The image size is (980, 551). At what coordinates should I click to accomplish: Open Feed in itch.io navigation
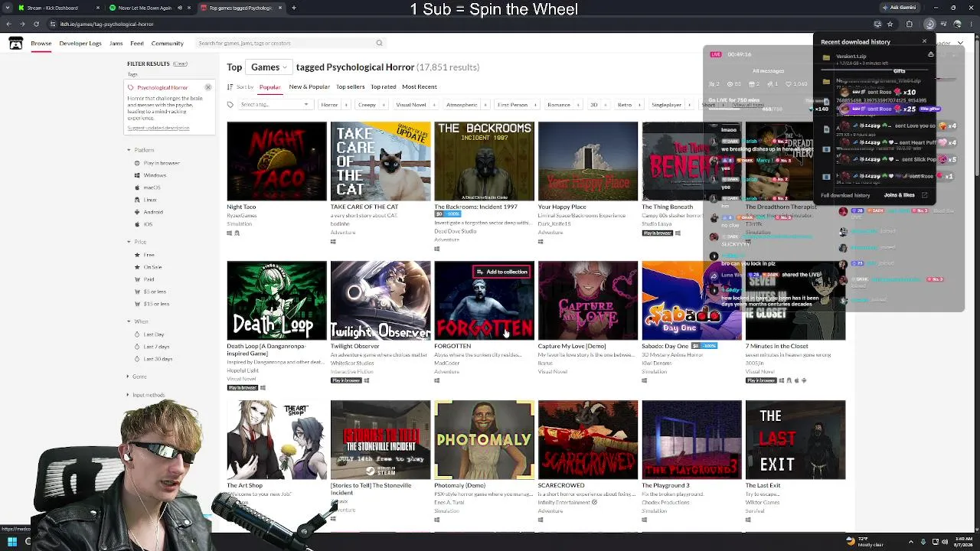(137, 44)
